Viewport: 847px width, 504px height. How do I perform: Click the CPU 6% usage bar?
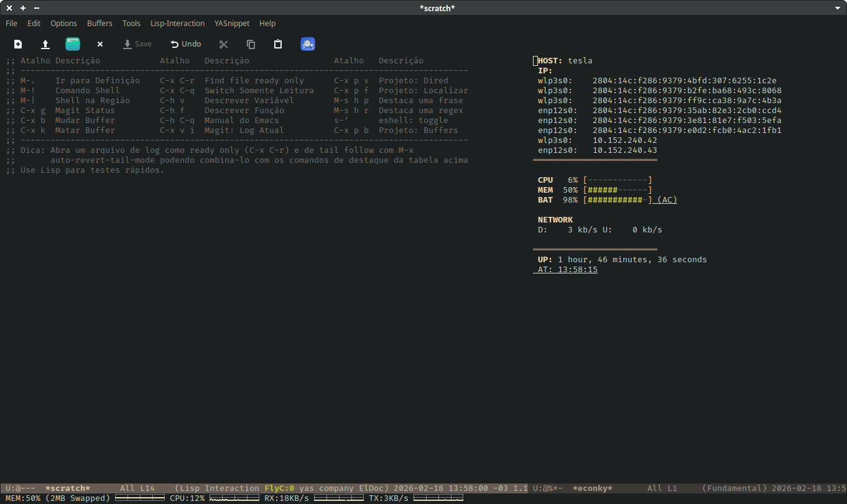click(618, 180)
